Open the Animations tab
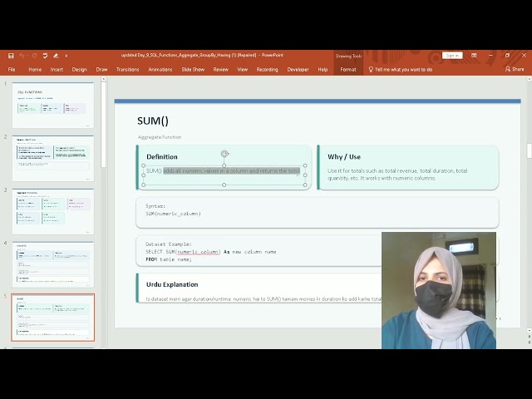Screen dimensions: 532x399 click(x=160, y=70)
